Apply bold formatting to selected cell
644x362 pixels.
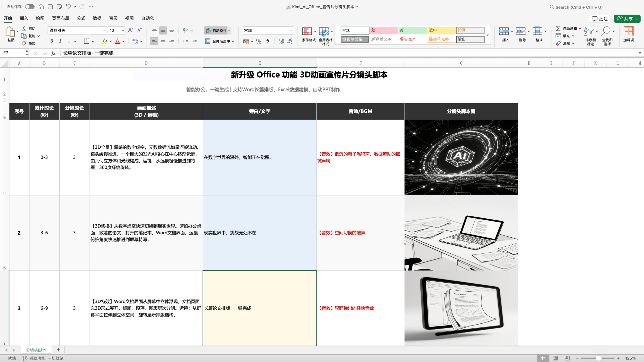52,41
